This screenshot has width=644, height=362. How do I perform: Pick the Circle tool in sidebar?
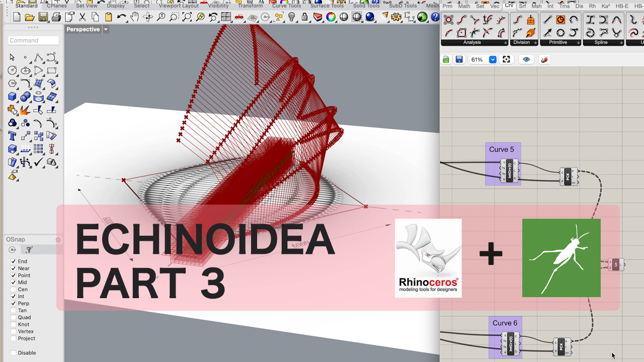click(12, 70)
